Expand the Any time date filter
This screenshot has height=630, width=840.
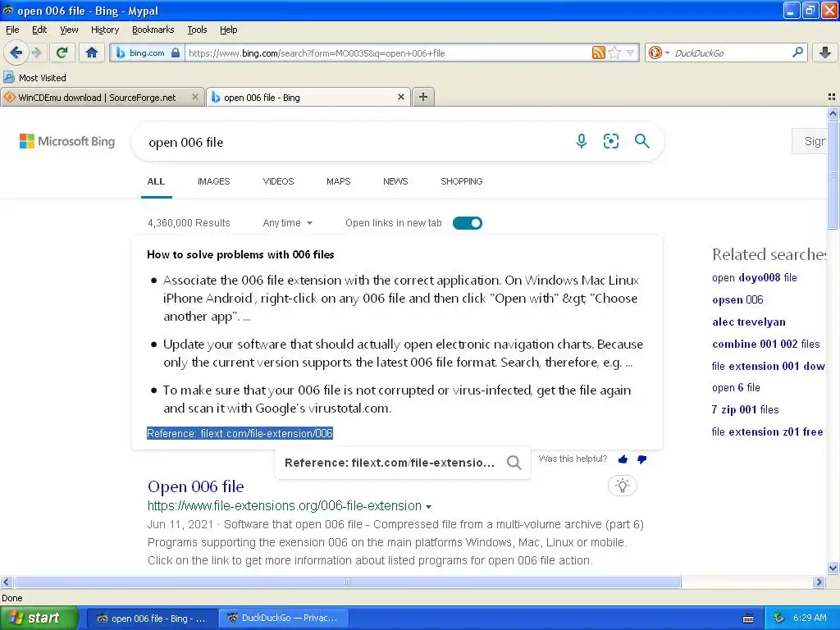[287, 223]
